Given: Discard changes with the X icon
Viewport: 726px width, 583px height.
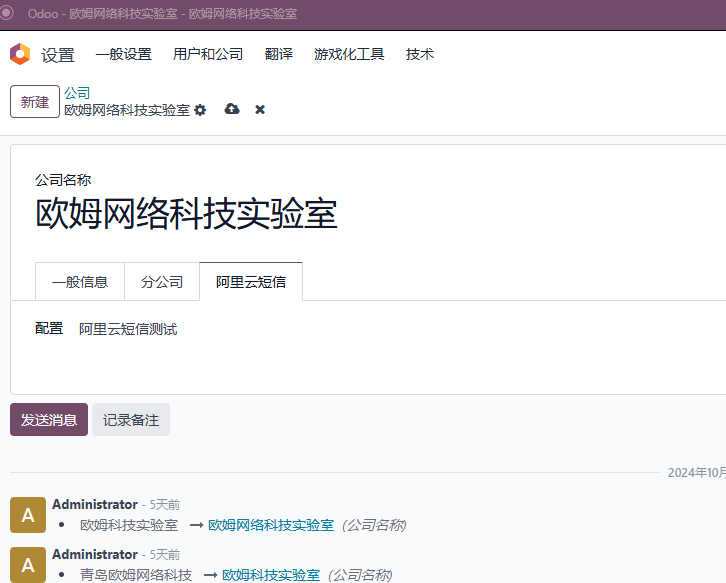Looking at the screenshot, I should point(260,110).
